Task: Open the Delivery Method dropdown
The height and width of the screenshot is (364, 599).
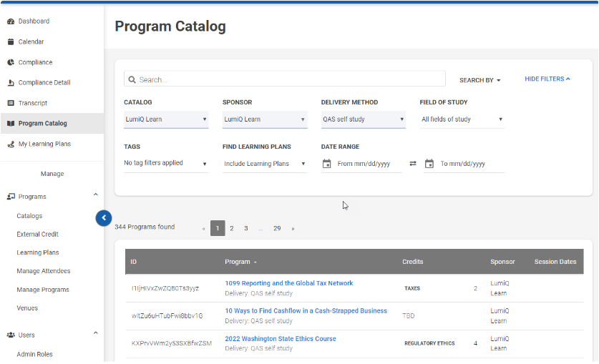Action: (363, 119)
